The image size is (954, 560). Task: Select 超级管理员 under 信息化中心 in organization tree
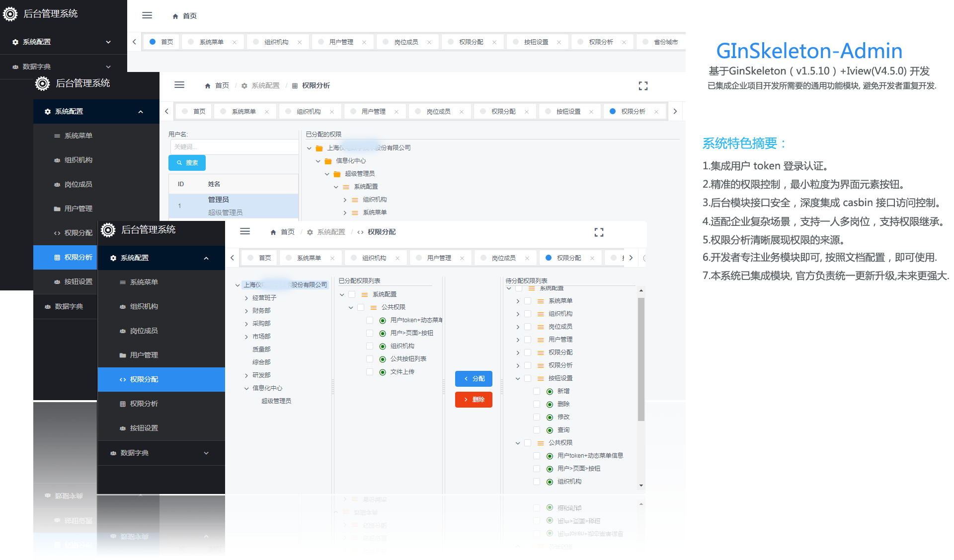tap(276, 401)
